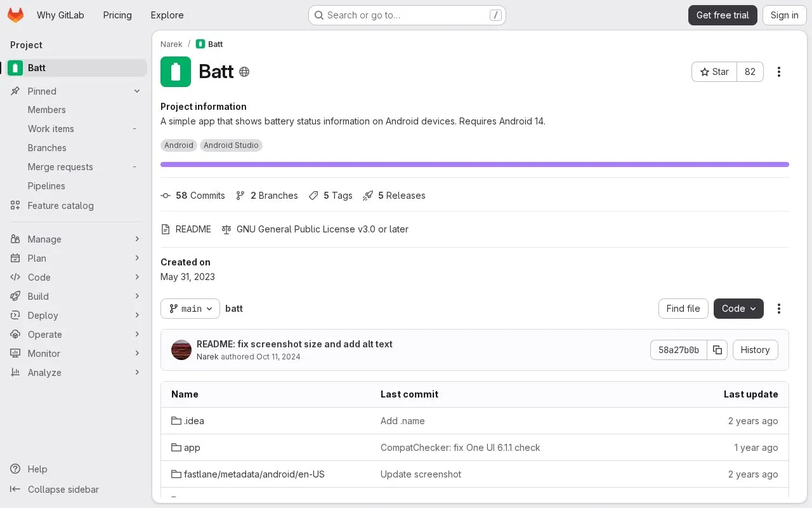Open repository actions kebab menu beside Code

pos(779,309)
